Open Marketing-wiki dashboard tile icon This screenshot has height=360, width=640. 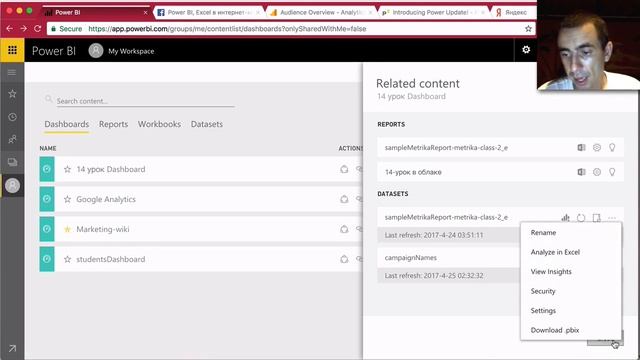tap(47, 229)
